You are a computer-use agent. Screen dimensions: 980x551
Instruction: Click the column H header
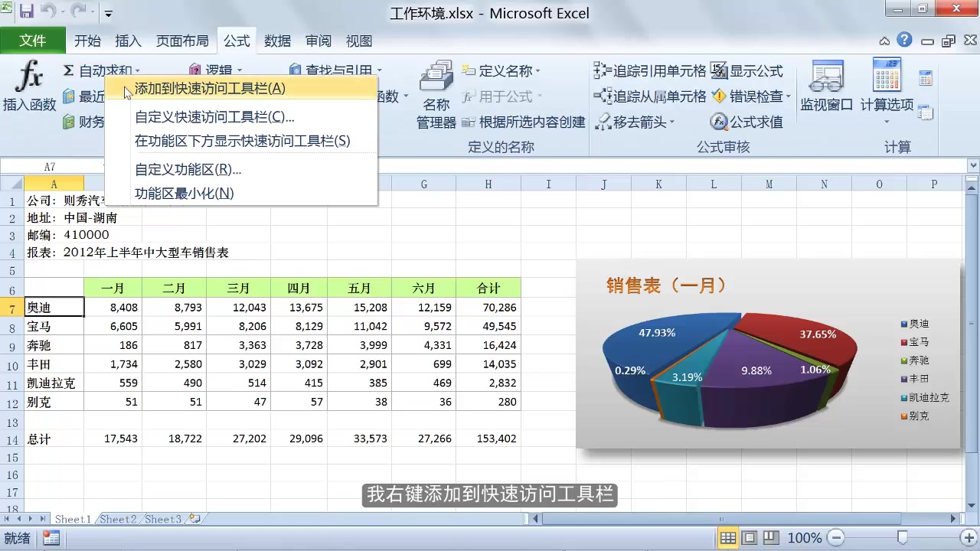point(488,184)
